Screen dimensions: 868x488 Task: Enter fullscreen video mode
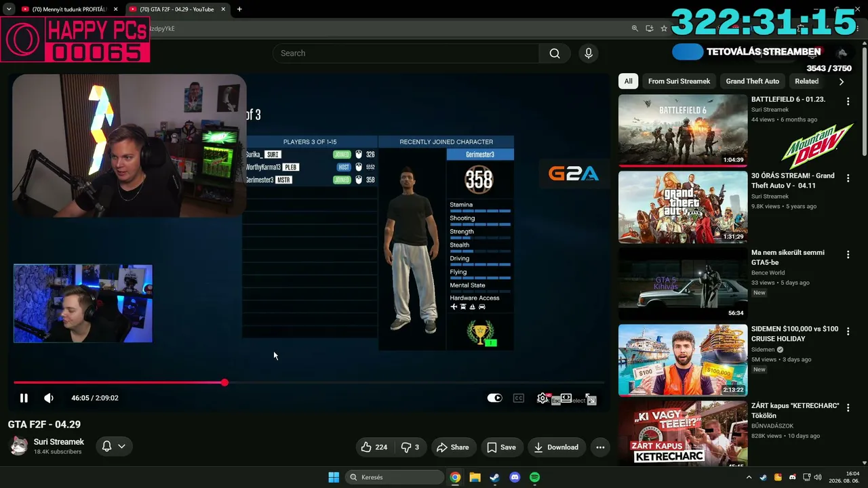pyautogui.click(x=591, y=399)
